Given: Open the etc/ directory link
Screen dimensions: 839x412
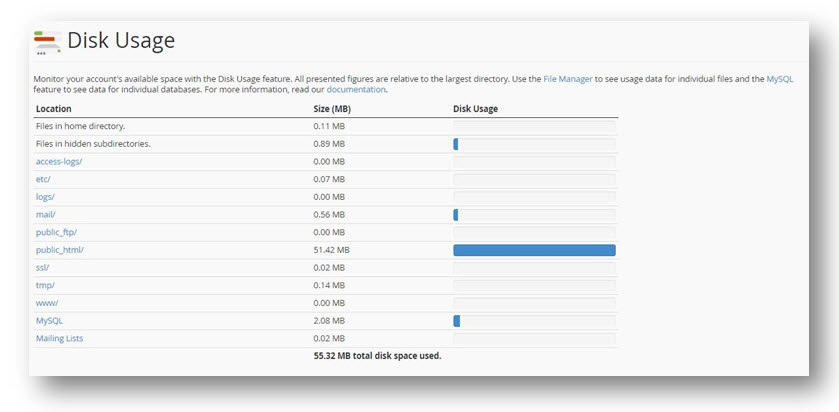Looking at the screenshot, I should coord(43,179).
